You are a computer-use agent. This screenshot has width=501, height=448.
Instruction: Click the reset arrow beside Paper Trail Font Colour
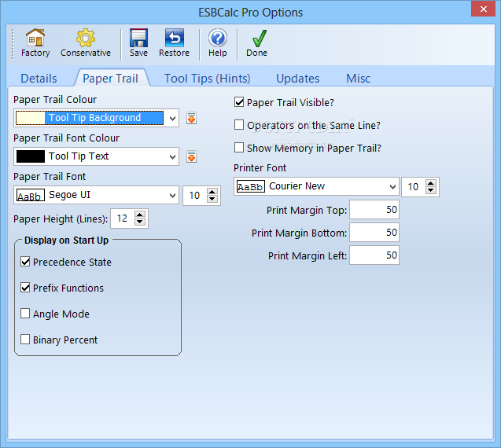point(191,156)
